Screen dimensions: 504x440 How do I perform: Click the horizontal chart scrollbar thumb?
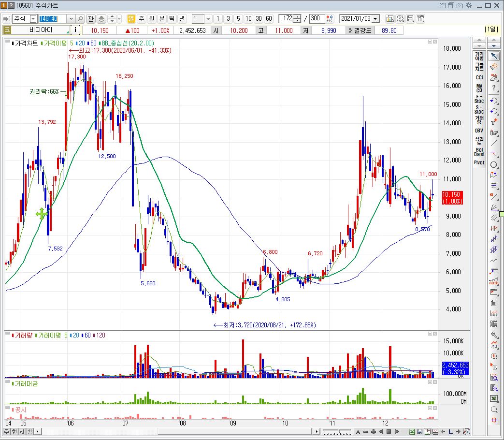click(235, 432)
